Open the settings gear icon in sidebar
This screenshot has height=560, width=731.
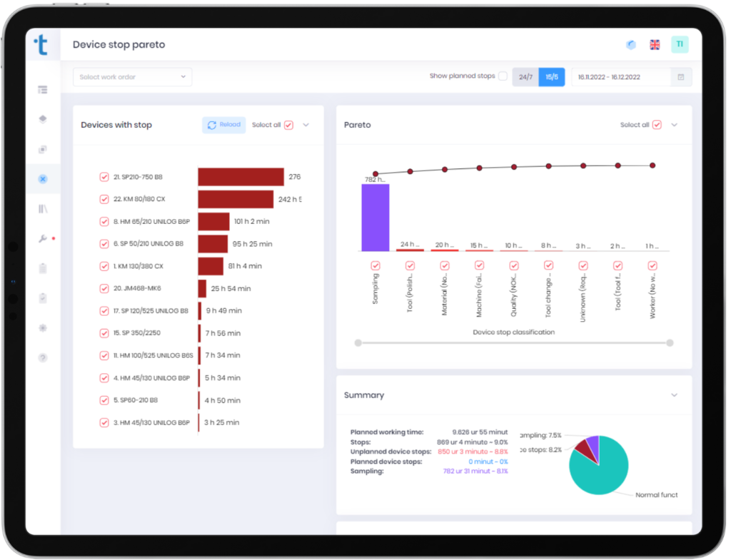tap(42, 328)
